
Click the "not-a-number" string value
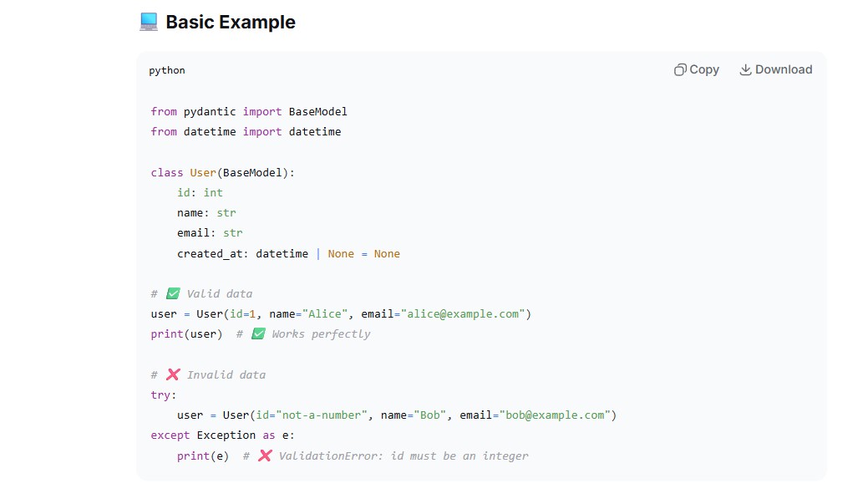coord(322,415)
